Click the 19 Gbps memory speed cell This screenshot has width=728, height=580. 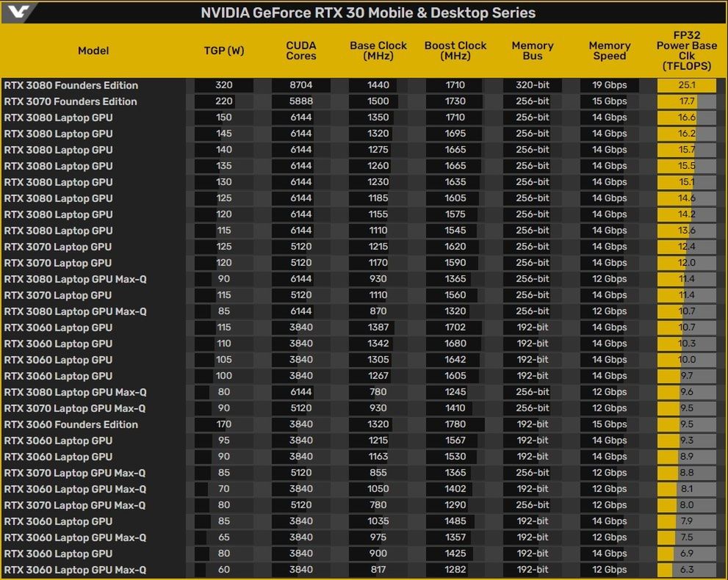pos(609,85)
